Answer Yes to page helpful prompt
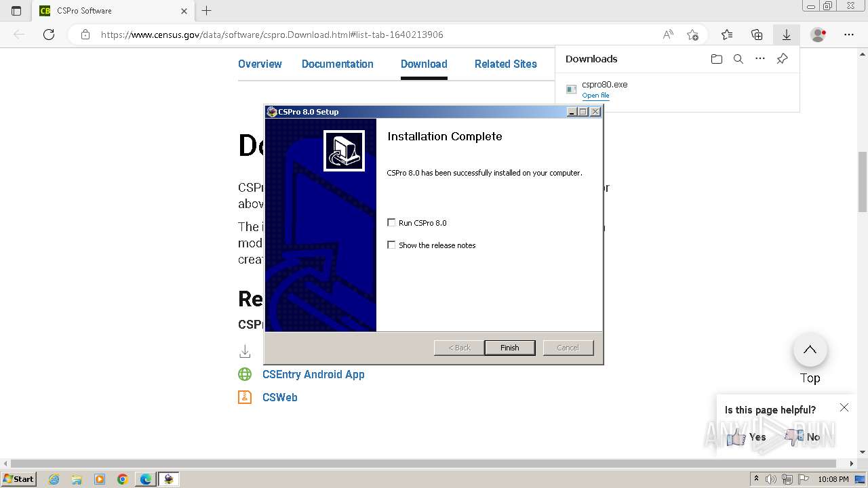868x488 pixels. click(x=746, y=437)
